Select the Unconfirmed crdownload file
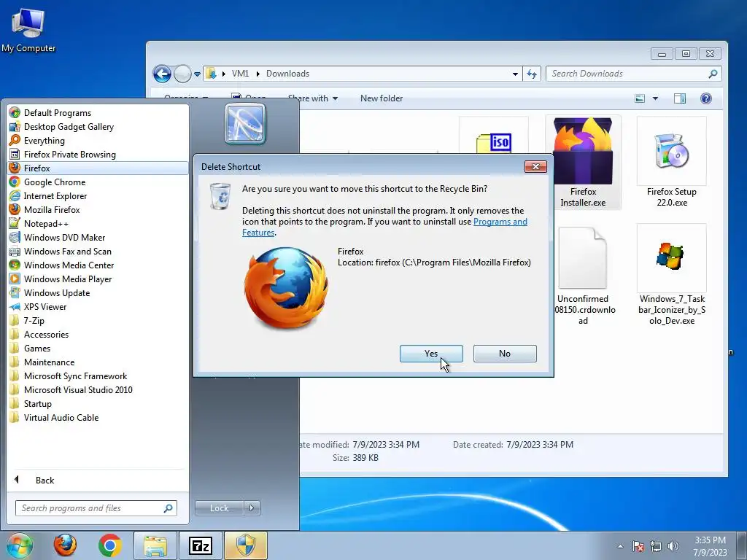The image size is (747, 560). 583,276
